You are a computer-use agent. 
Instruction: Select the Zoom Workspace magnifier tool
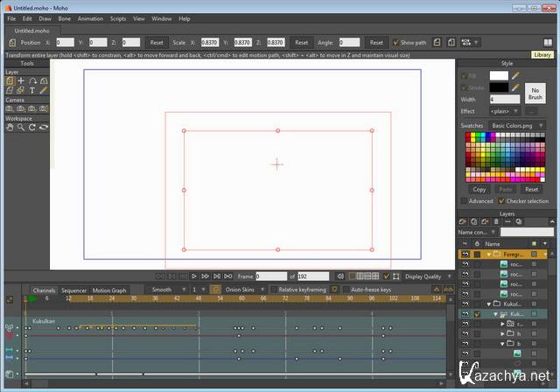pyautogui.click(x=20, y=127)
